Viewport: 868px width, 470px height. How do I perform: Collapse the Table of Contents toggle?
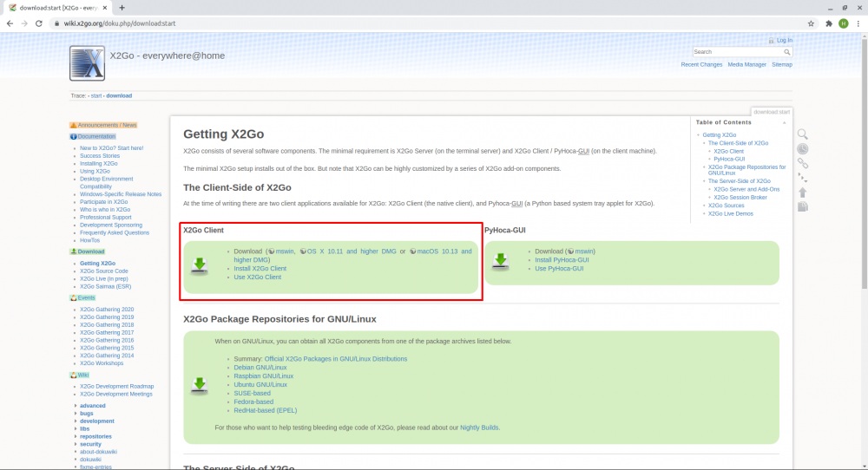[785, 123]
